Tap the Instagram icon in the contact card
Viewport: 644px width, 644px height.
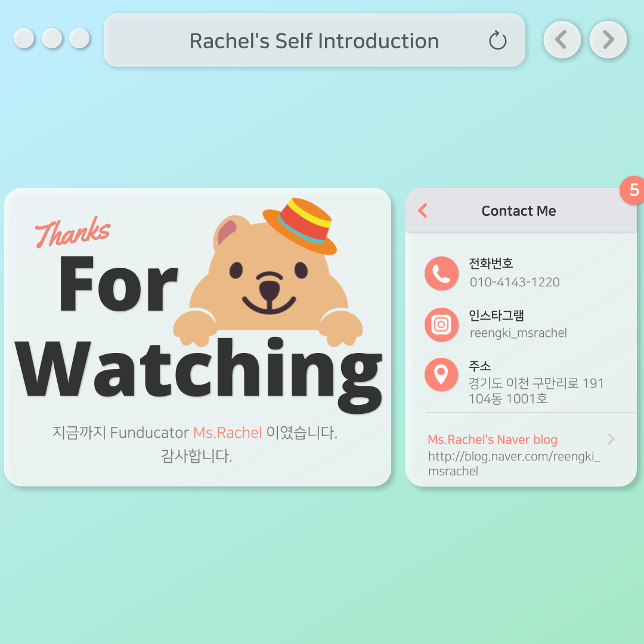441,324
